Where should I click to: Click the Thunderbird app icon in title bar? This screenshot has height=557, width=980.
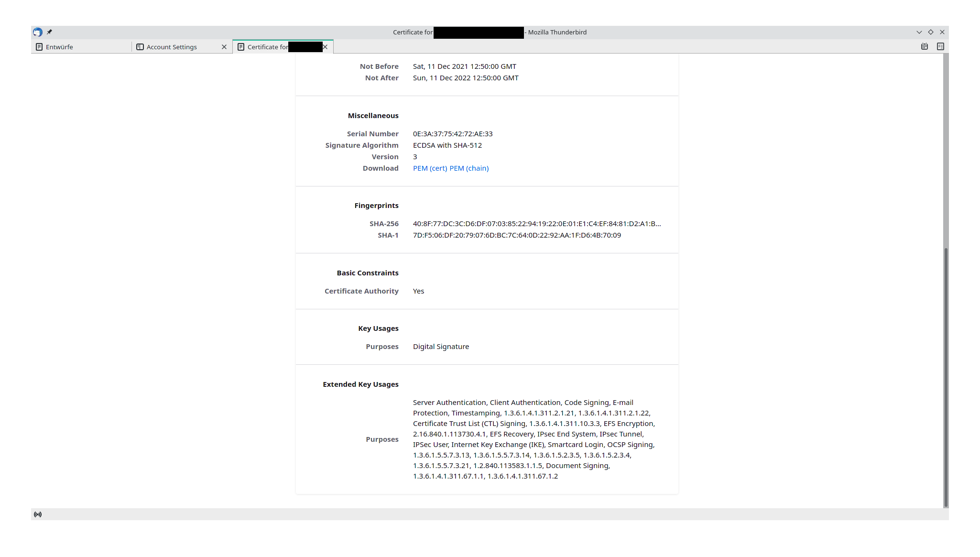[38, 32]
